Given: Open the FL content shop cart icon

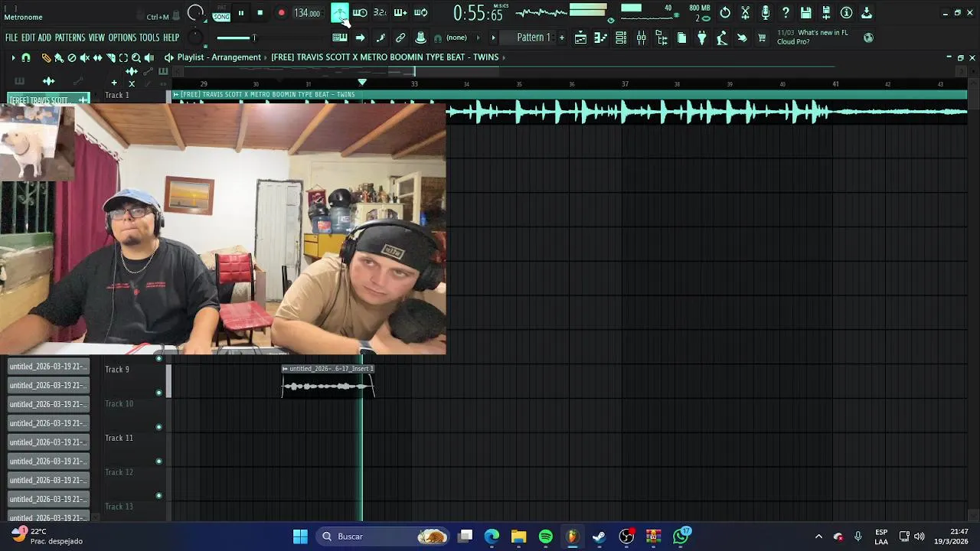Looking at the screenshot, I should (x=762, y=37).
